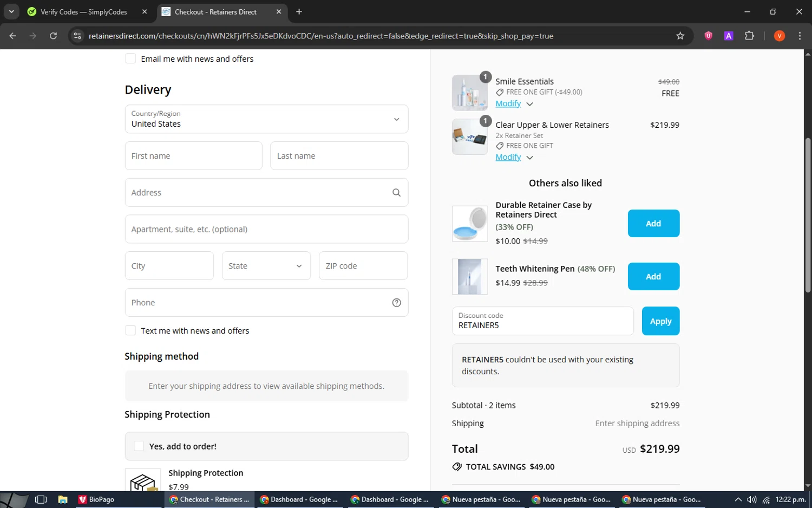Open first Nueva pestaña taskbar window

coord(481,499)
